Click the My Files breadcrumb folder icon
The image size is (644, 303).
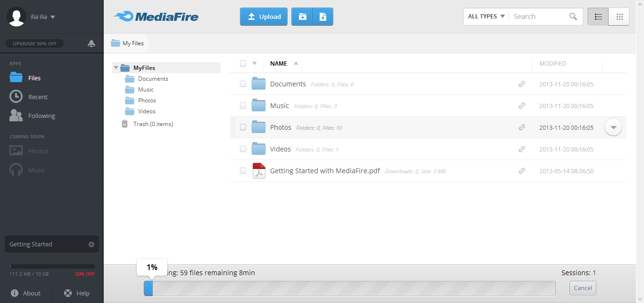coord(116,43)
